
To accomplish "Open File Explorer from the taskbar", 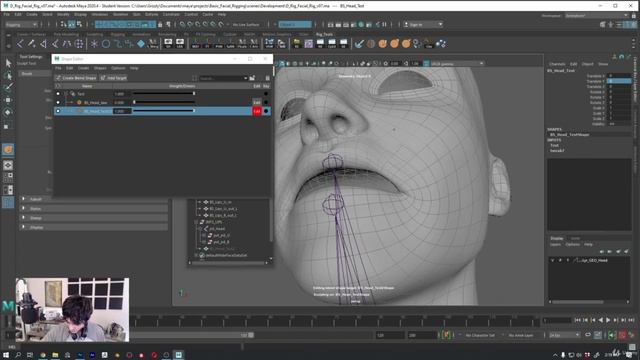I will tap(55, 355).
